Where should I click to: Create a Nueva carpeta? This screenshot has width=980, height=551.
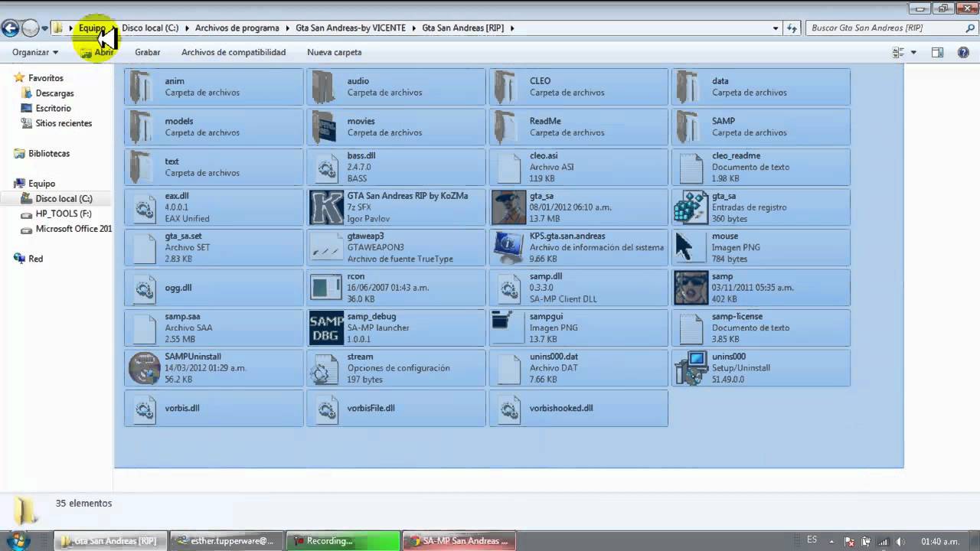tap(335, 52)
